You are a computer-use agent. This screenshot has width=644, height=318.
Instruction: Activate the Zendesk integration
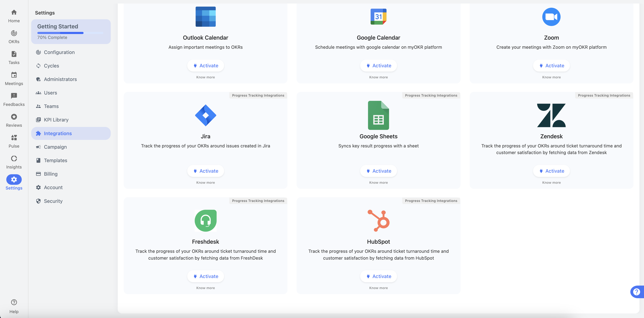(x=551, y=171)
